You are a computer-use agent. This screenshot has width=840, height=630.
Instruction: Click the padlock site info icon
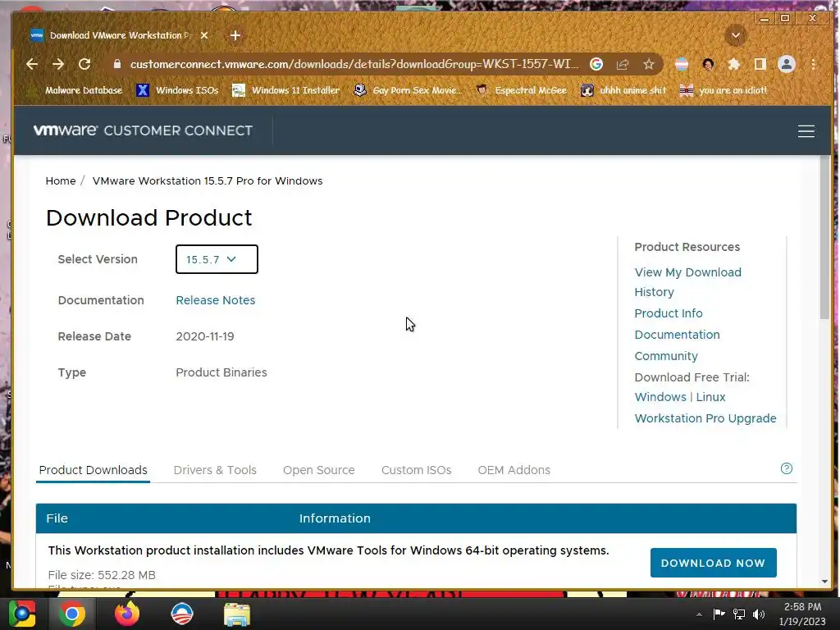tap(116, 64)
